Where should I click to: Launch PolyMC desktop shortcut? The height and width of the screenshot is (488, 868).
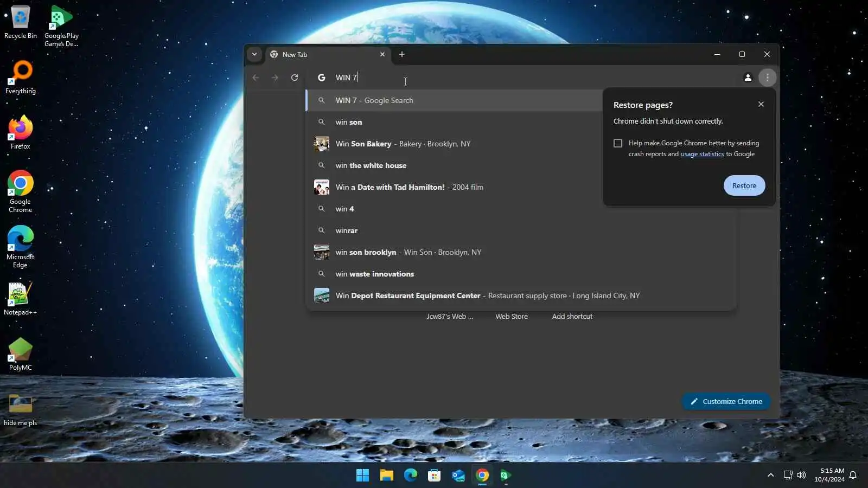point(21,354)
